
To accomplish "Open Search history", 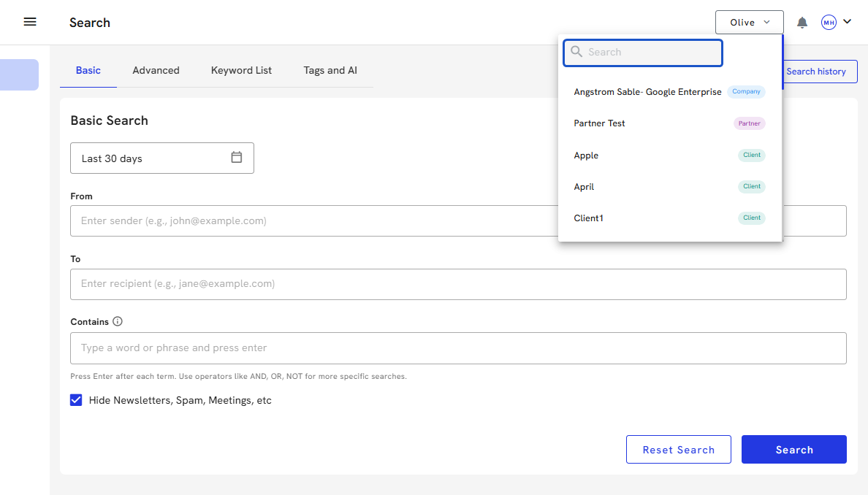I will tap(815, 72).
